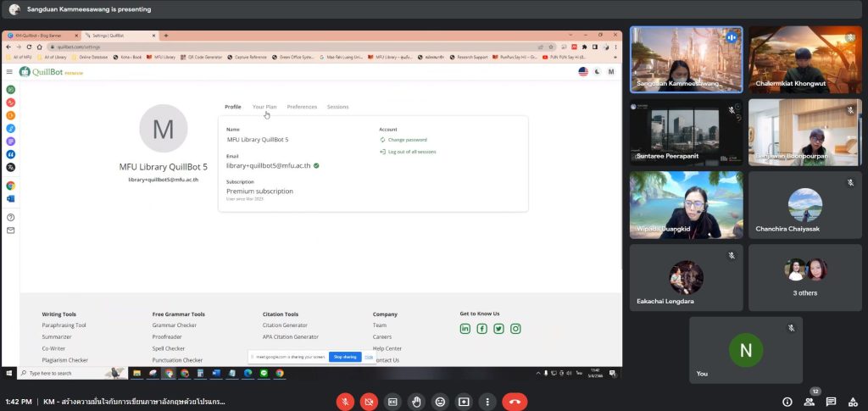
Task: Raise hand in the meeting
Action: (x=416, y=402)
